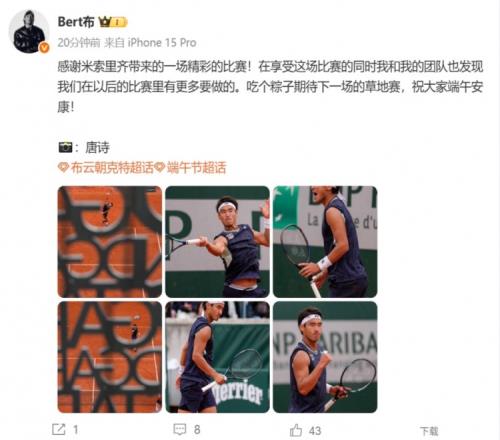Image resolution: width=500 pixels, height=440 pixels.
Task: Like the post with the thumbs-up icon
Action: (x=296, y=430)
